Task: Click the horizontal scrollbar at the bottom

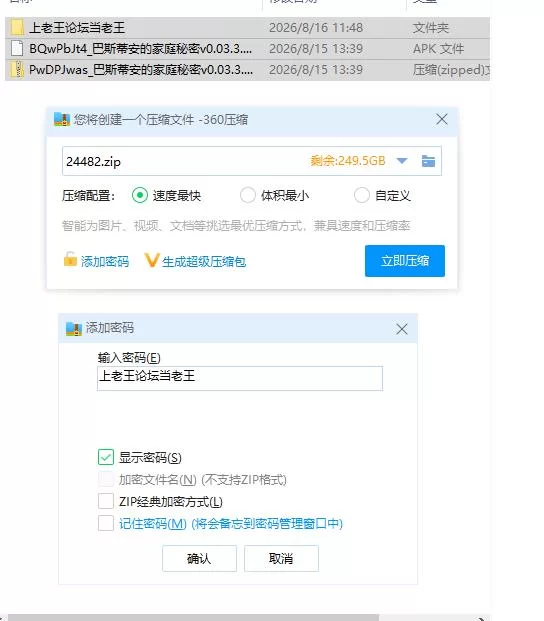Action: tap(193, 618)
